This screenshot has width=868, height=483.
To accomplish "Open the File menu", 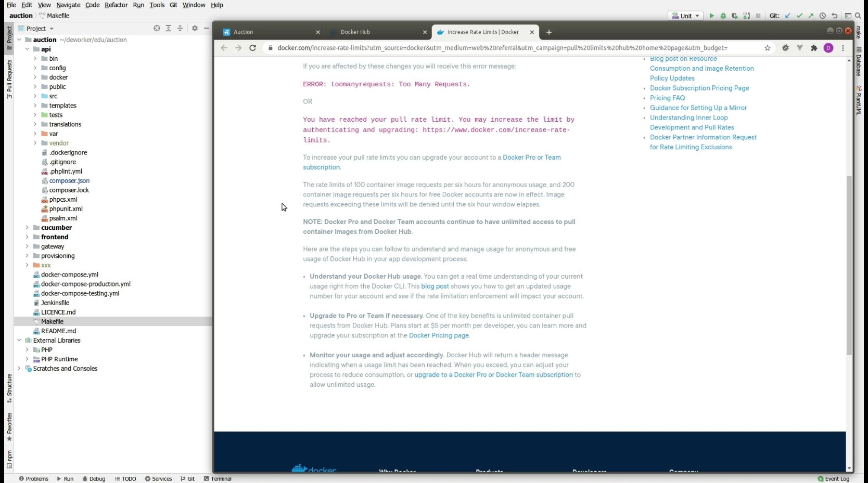I will 11,5.
